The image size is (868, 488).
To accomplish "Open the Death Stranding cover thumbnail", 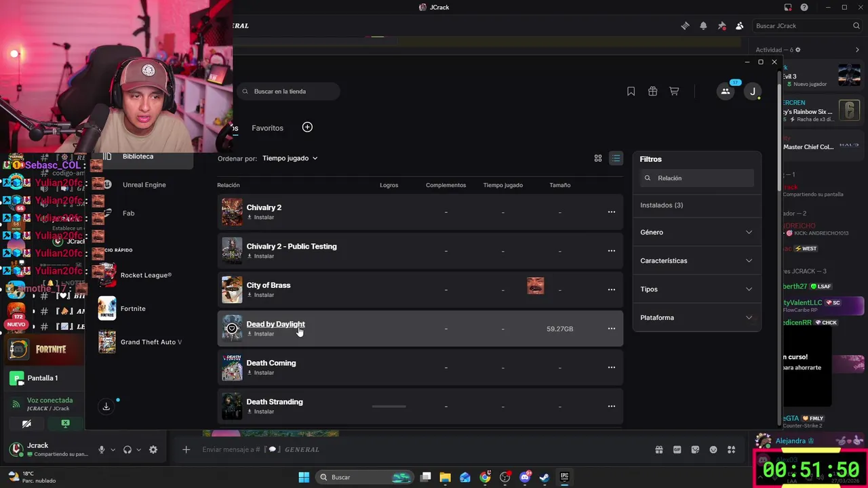I will coord(232,406).
